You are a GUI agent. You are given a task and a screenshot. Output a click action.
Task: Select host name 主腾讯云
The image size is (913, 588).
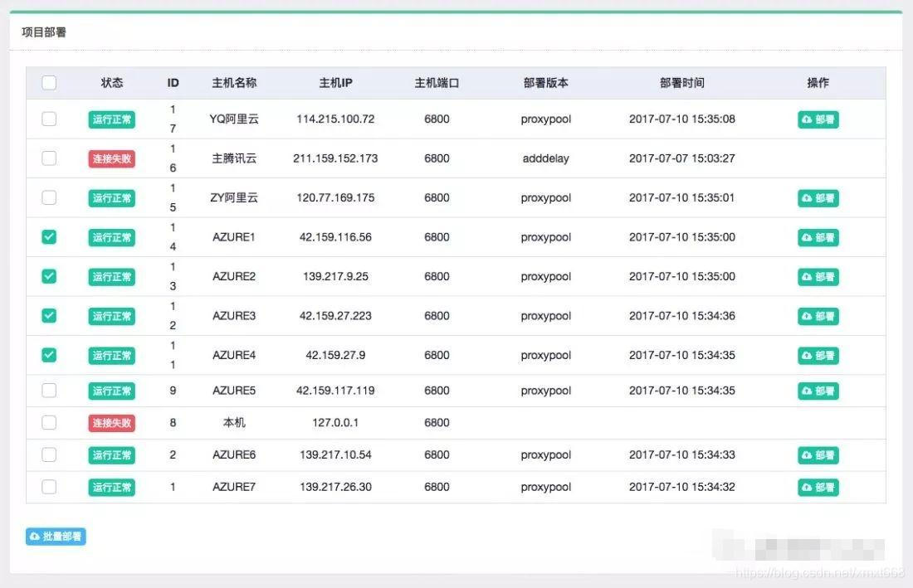(x=234, y=158)
